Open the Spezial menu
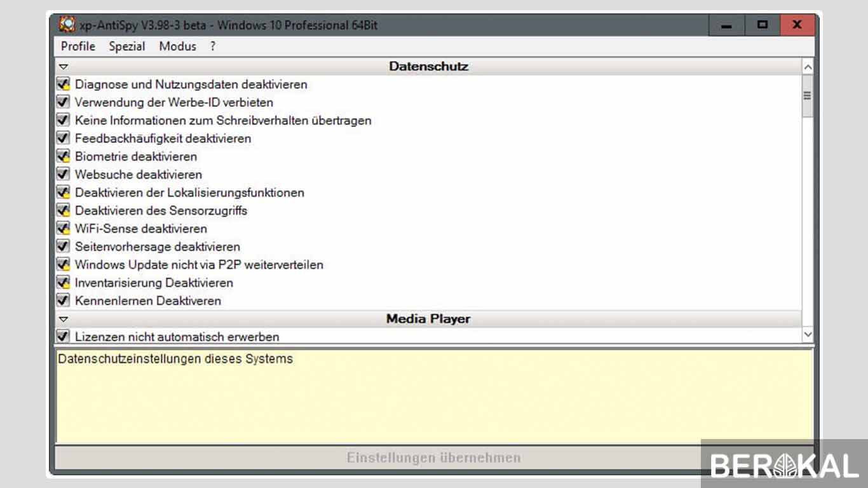The image size is (868, 488). pyautogui.click(x=126, y=46)
